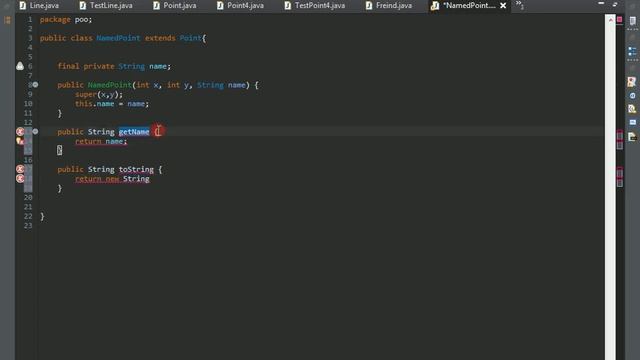Jump to the last overview ruler error annotation
This screenshot has width=640, height=360.
tap(620, 183)
